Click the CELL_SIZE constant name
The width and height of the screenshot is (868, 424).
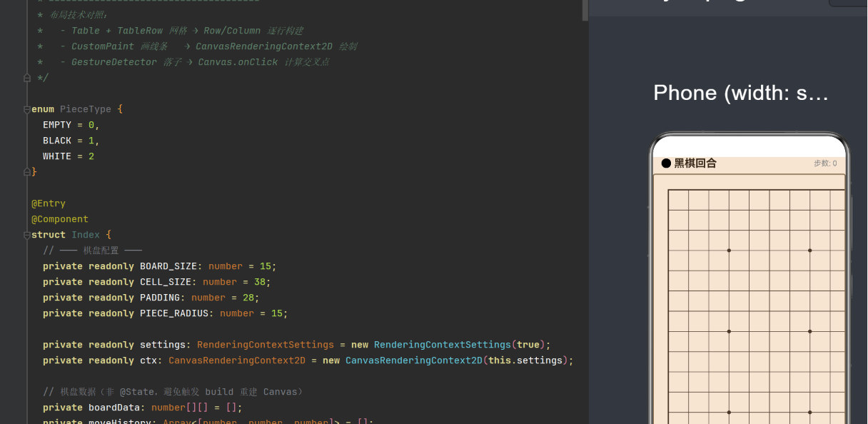pos(166,282)
